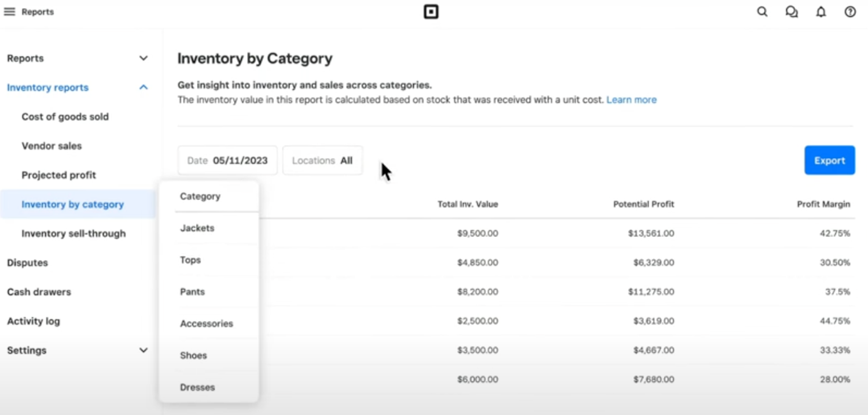The image size is (868, 415).
Task: Click the Accessories category entry
Action: click(207, 324)
